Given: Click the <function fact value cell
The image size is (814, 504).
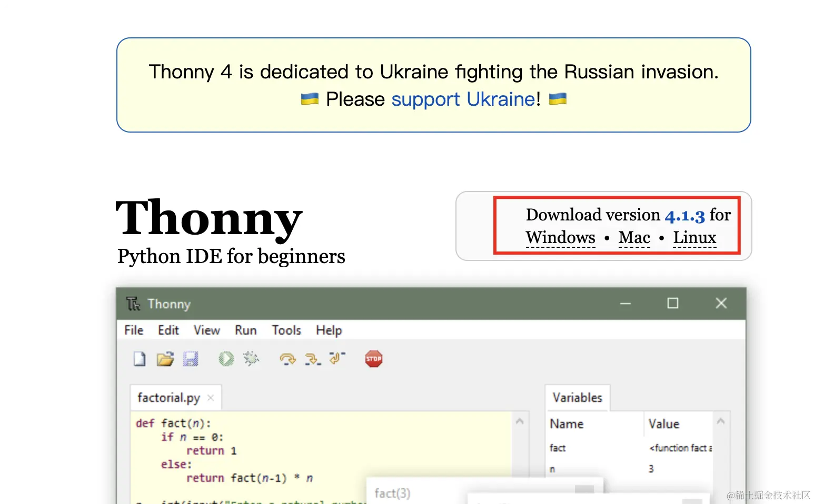Looking at the screenshot, I should 681,448.
